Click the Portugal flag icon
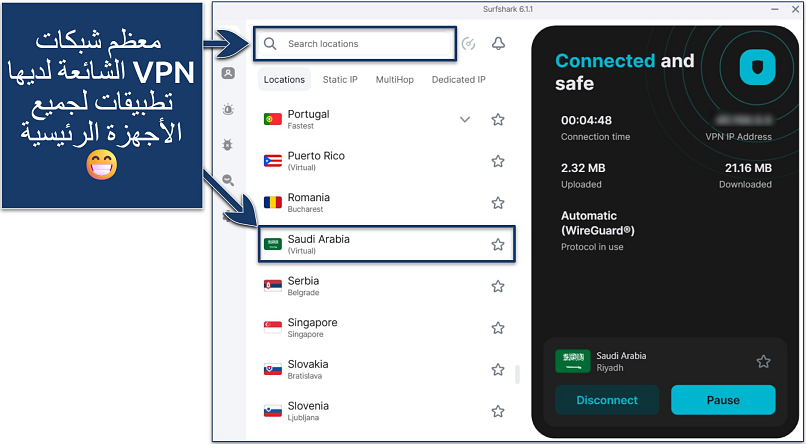Image resolution: width=806 pixels, height=444 pixels. [272, 119]
